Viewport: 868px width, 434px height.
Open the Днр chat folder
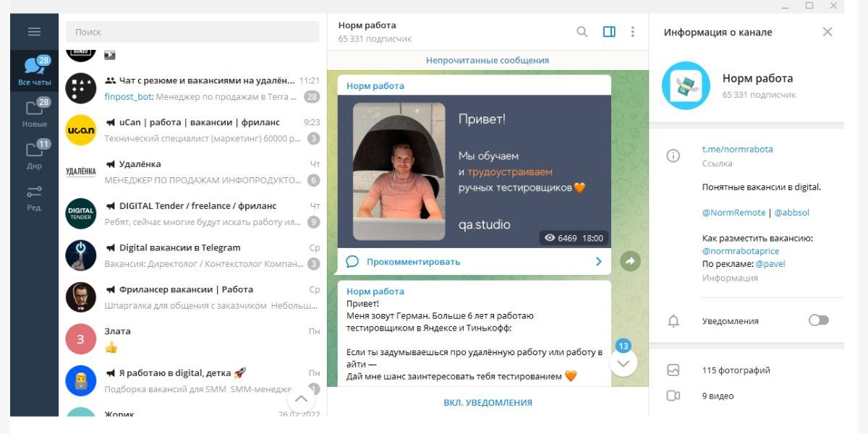pos(34,154)
